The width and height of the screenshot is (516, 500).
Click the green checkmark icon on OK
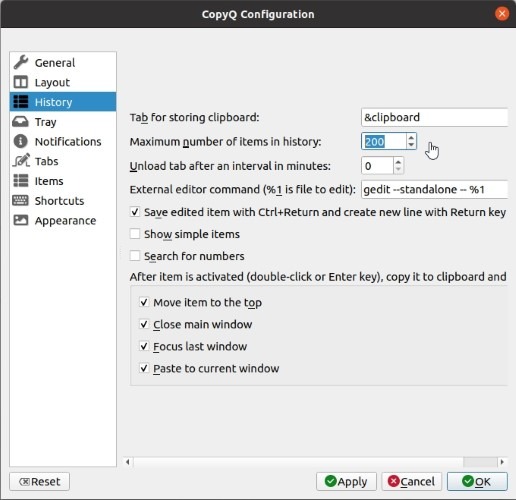(468, 481)
